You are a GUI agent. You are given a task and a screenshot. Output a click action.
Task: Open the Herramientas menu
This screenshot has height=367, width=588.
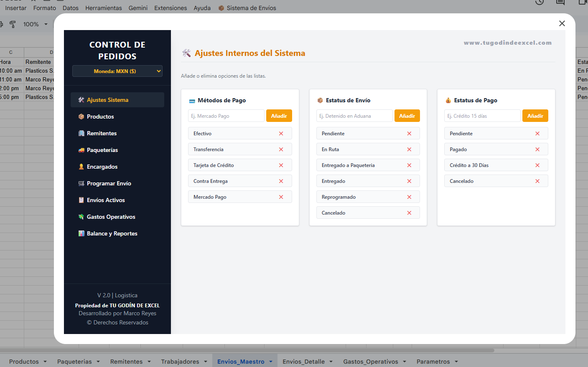coord(104,8)
